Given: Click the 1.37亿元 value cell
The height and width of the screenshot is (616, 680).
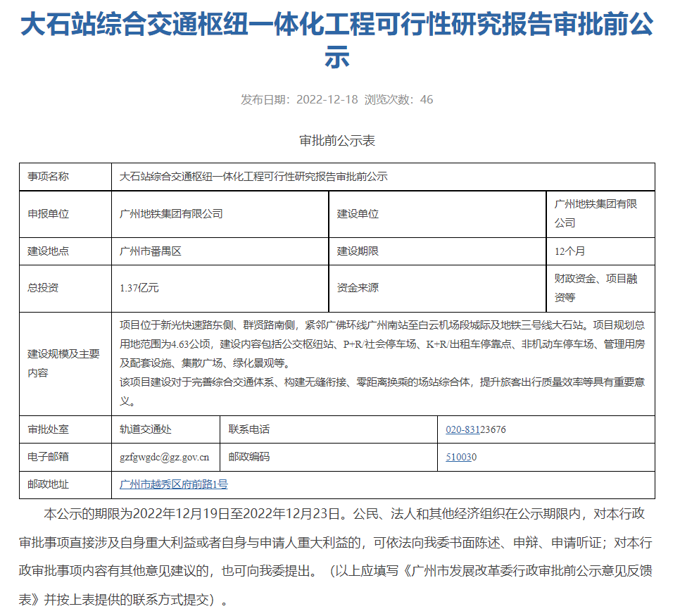Looking at the screenshot, I should [220, 288].
